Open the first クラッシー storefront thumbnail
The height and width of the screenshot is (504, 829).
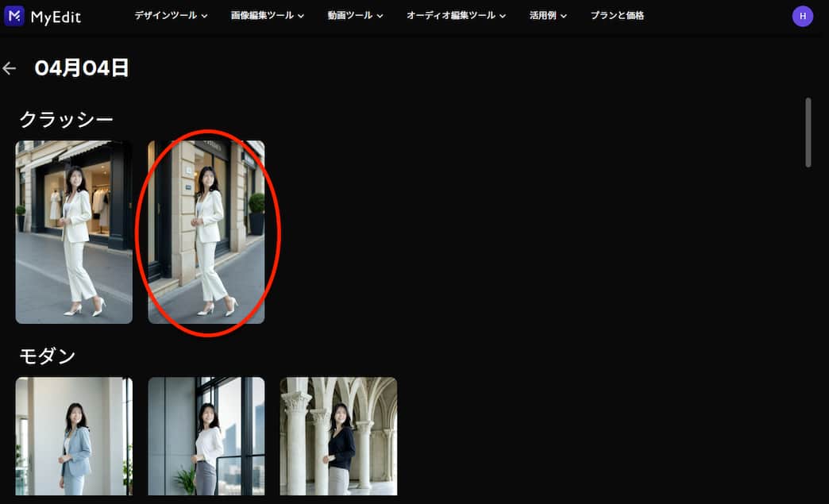coord(74,232)
